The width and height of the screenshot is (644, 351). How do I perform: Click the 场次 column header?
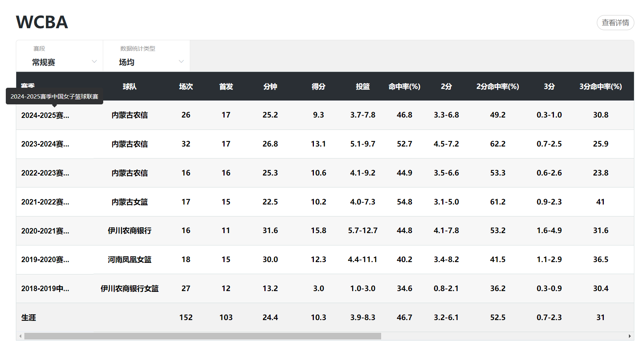point(186,87)
